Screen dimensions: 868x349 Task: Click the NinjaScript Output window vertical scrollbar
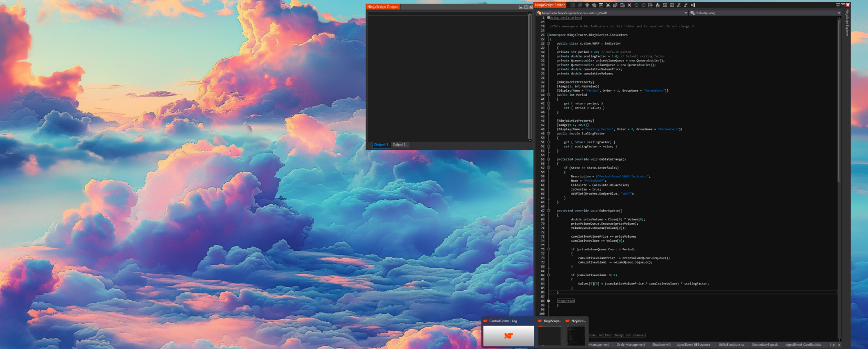point(530,77)
